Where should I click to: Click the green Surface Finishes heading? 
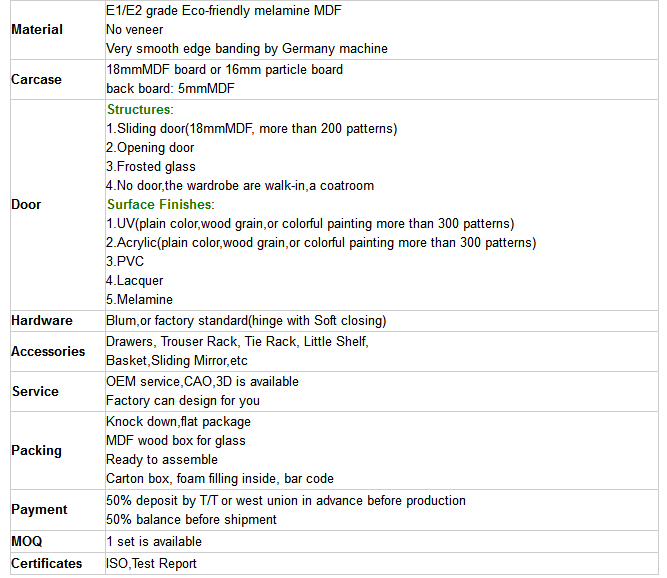[160, 205]
